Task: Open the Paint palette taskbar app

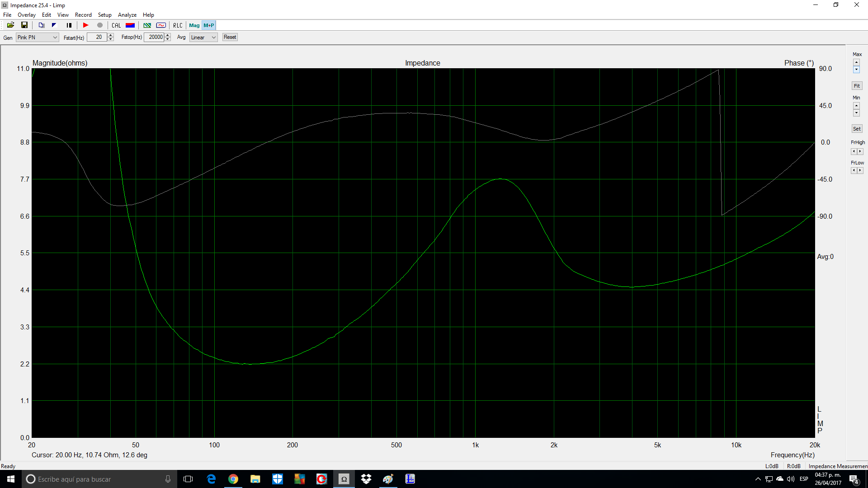Action: pyautogui.click(x=388, y=479)
